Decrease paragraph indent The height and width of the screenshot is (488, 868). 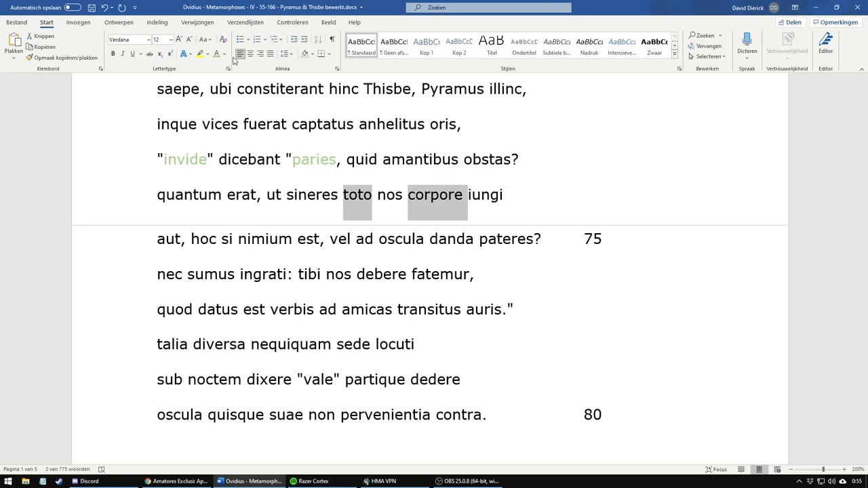pos(294,39)
